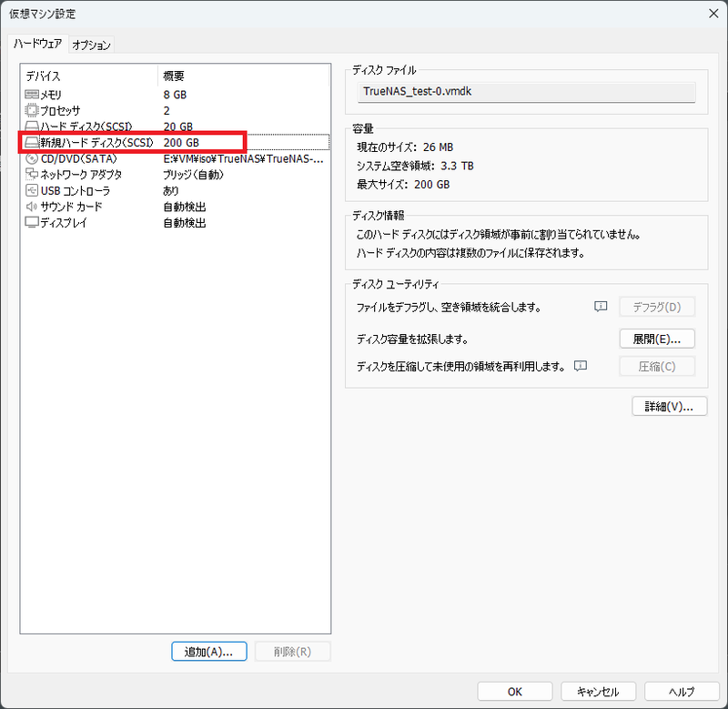Click the 8 GB memory summary value
Image resolution: width=728 pixels, height=709 pixels.
click(175, 95)
